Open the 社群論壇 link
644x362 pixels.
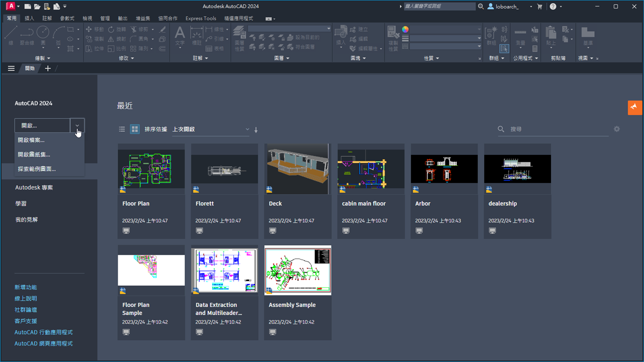click(26, 310)
